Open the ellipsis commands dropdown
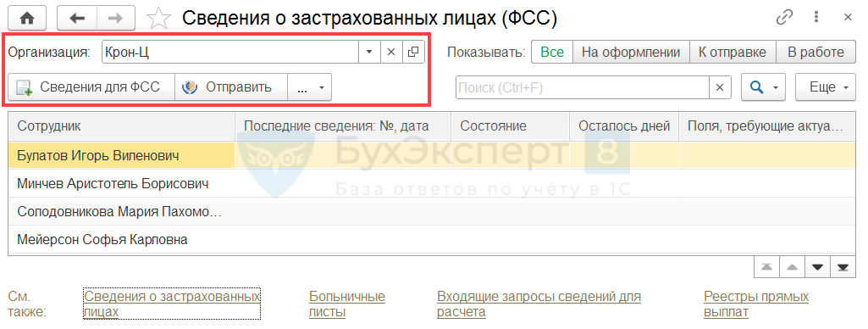The image size is (868, 329). click(309, 87)
